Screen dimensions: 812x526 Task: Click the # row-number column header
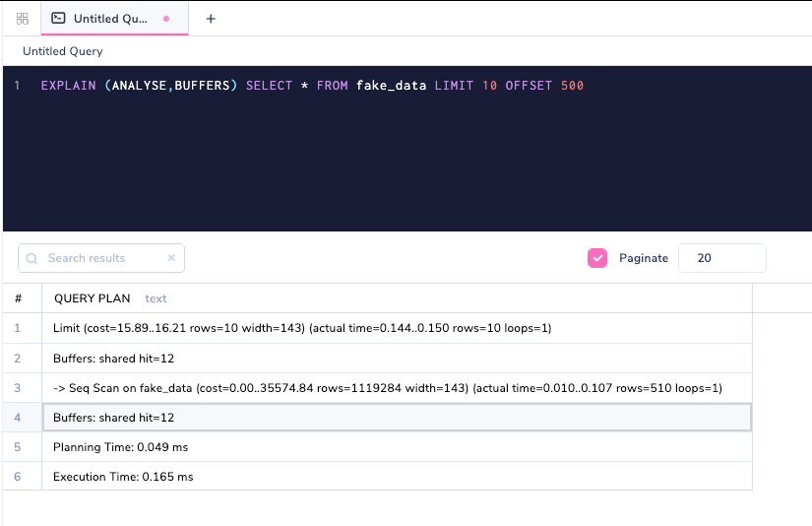(19, 298)
